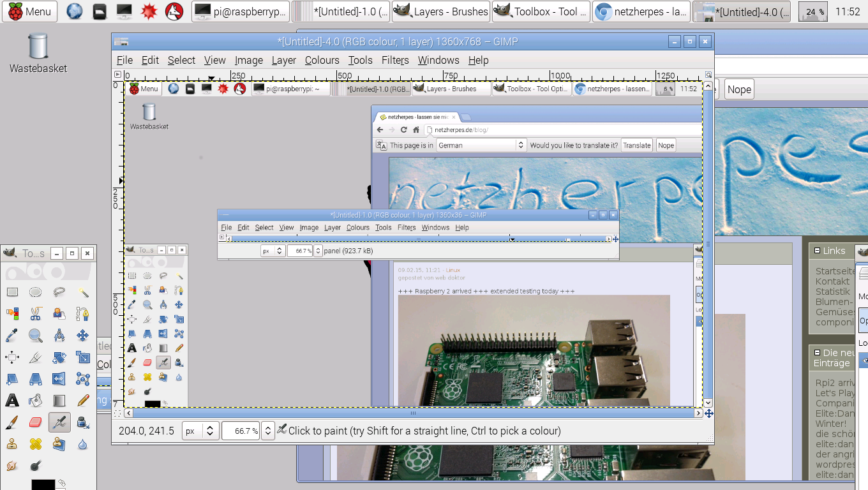Swap foreground and background colours arrow
The height and width of the screenshot is (490, 868).
coord(61,483)
